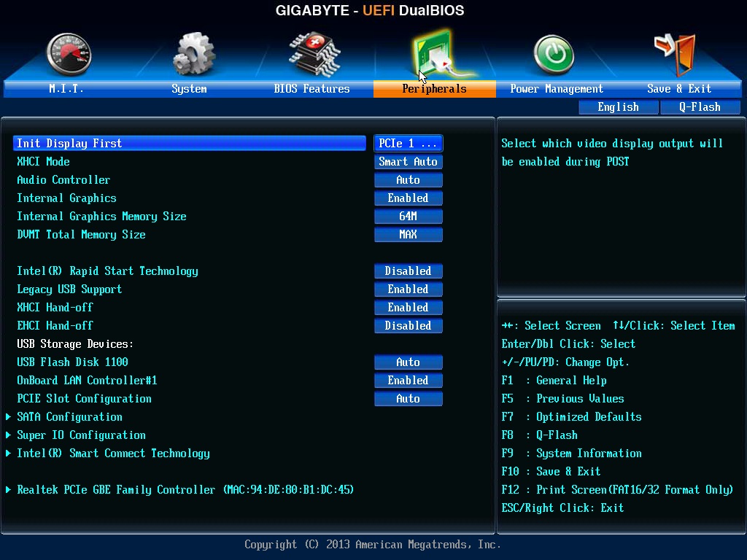Expand Realtek PCIe GBE Family Controller arrow
The image size is (747, 560).
point(9,489)
